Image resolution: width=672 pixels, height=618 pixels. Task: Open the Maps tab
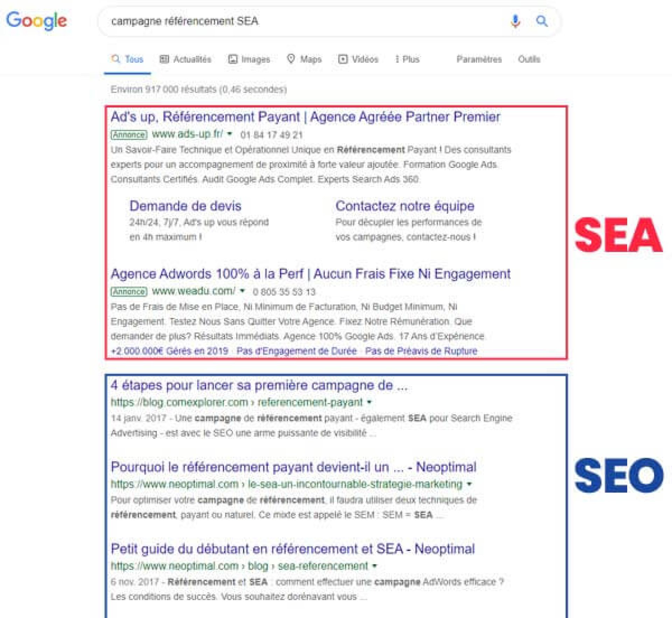(304, 59)
